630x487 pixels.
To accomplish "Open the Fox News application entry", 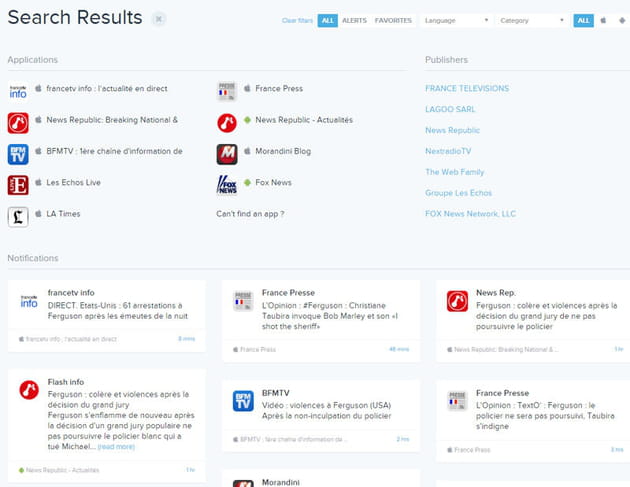I will pyautogui.click(x=273, y=182).
